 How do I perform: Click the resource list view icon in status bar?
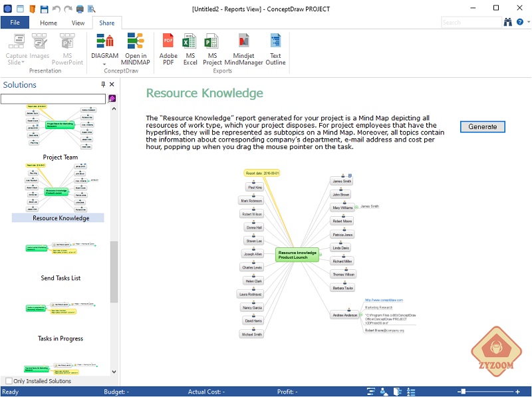[411, 392]
